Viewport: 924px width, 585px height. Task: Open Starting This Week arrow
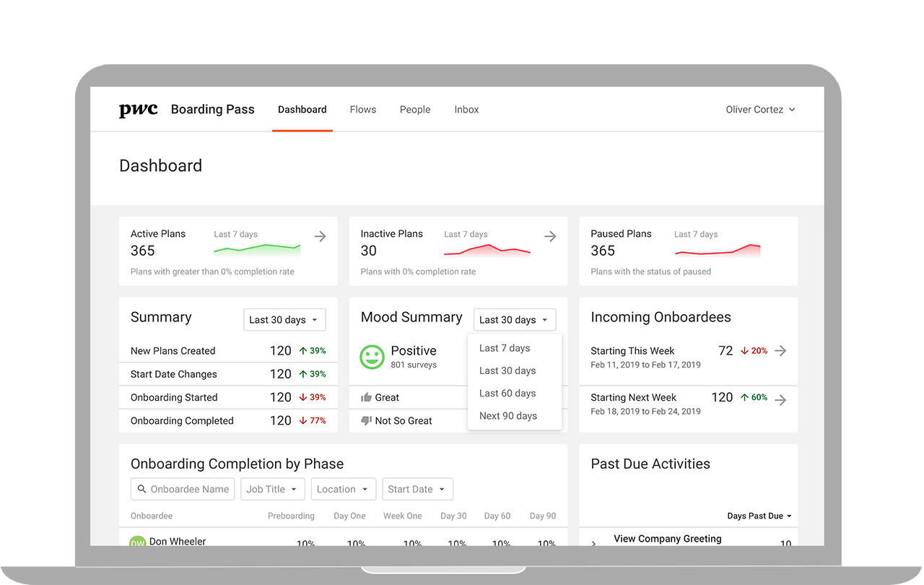(780, 351)
